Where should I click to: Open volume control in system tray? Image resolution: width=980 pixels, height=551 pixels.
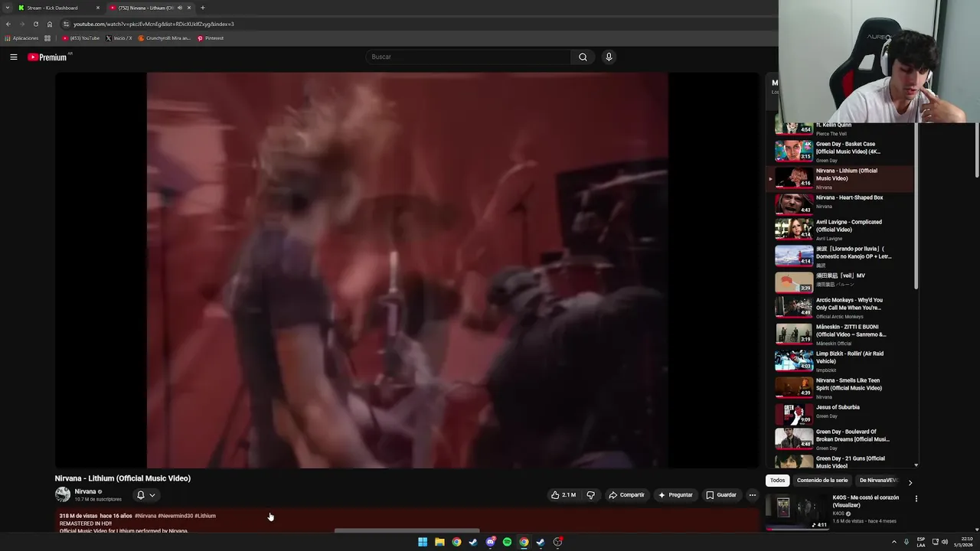[944, 542]
